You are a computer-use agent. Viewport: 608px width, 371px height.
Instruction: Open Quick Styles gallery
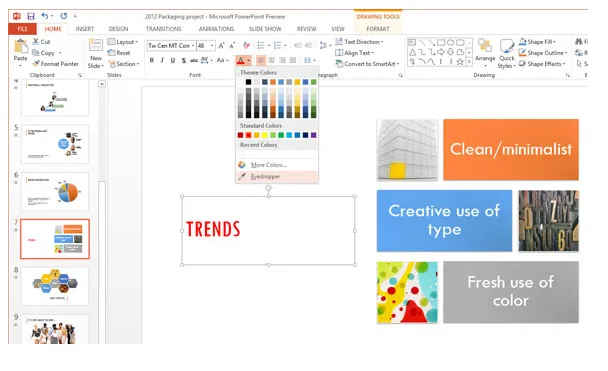(506, 53)
